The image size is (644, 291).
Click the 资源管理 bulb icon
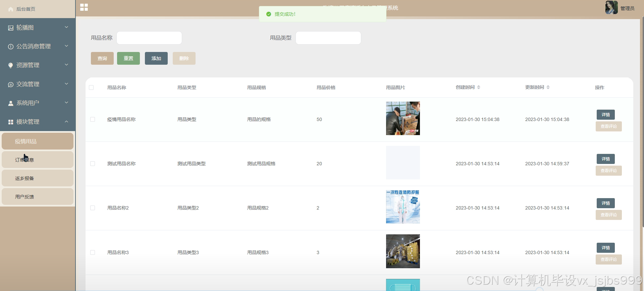[x=11, y=65]
